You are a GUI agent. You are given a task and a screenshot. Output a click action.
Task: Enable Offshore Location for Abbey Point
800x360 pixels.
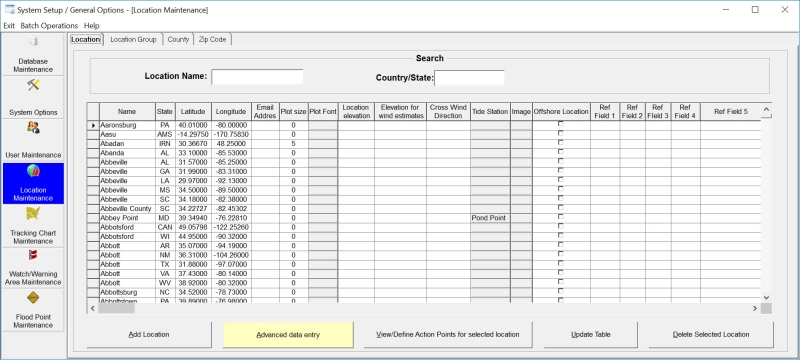click(x=561, y=217)
